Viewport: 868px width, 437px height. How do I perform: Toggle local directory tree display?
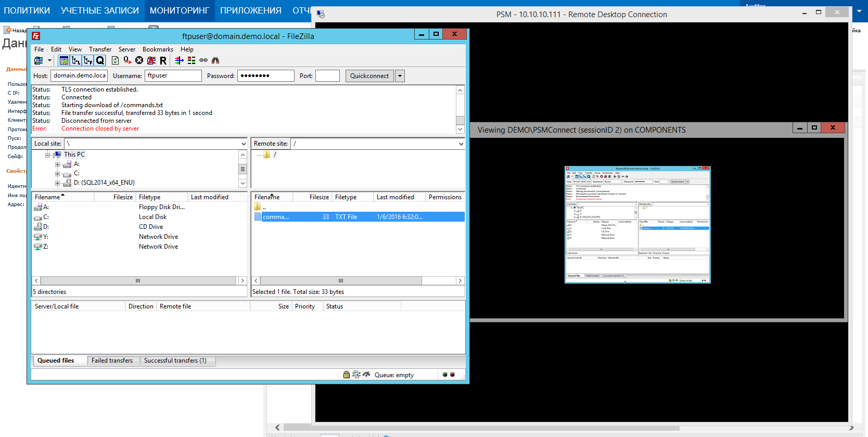pos(76,60)
